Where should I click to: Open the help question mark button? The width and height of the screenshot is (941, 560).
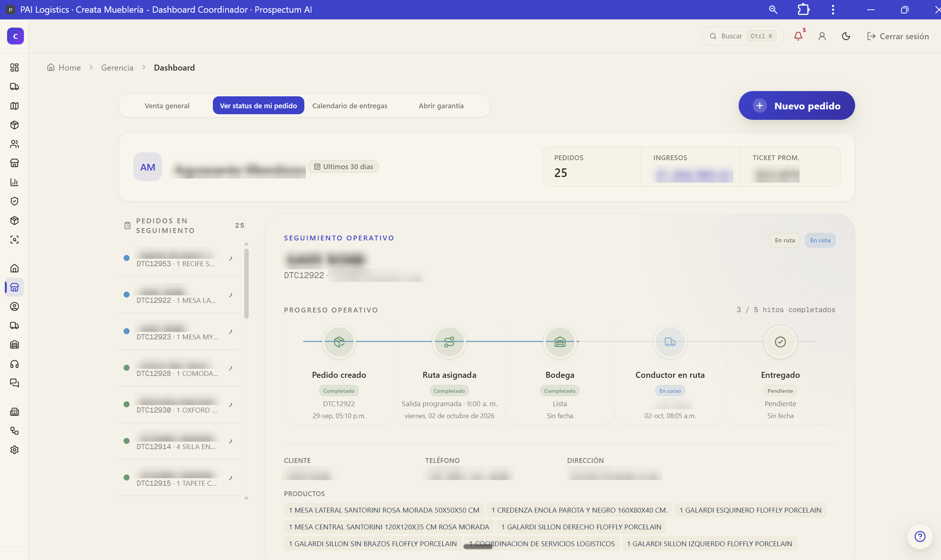coord(920,536)
